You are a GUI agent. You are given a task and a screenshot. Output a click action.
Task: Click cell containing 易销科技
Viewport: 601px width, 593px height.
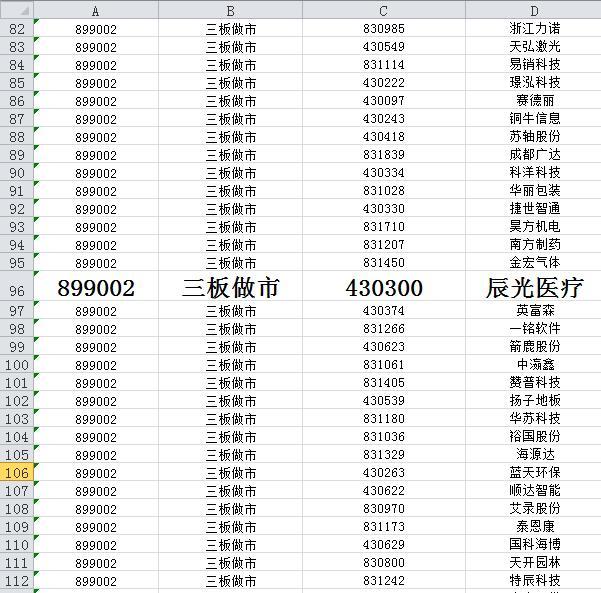(x=534, y=64)
